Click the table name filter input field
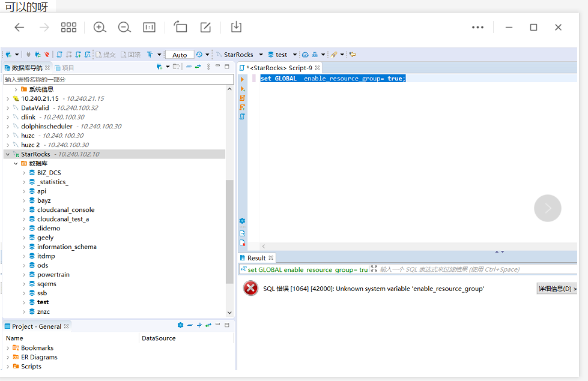This screenshot has height=381, width=588. pyautogui.click(x=118, y=79)
